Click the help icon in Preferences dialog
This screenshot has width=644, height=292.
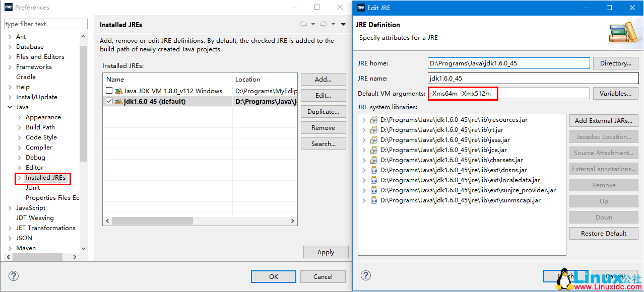(13, 275)
